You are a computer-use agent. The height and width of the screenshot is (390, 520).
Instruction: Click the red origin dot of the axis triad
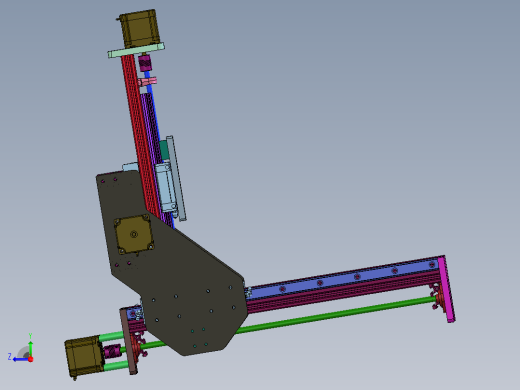(31, 359)
